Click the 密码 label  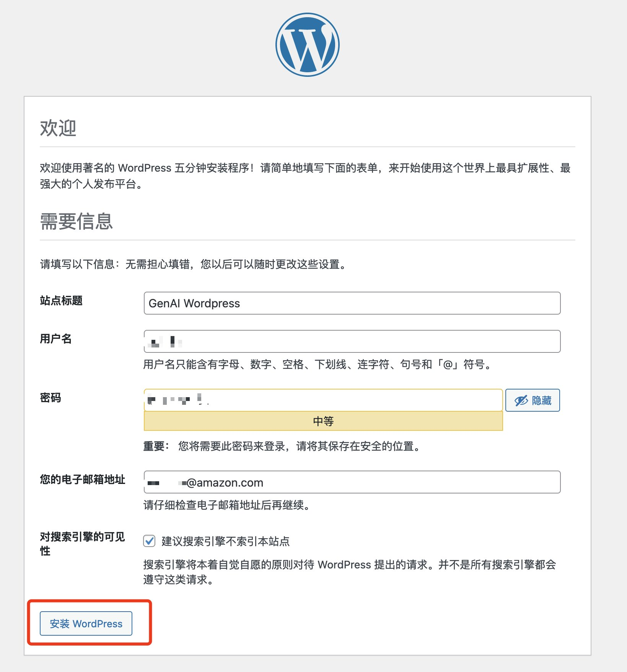coord(50,398)
